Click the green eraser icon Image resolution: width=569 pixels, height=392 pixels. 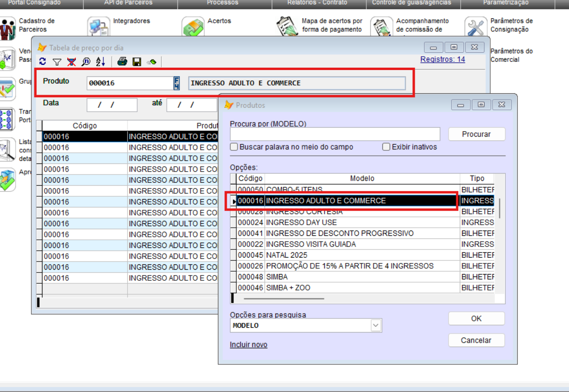point(151,61)
